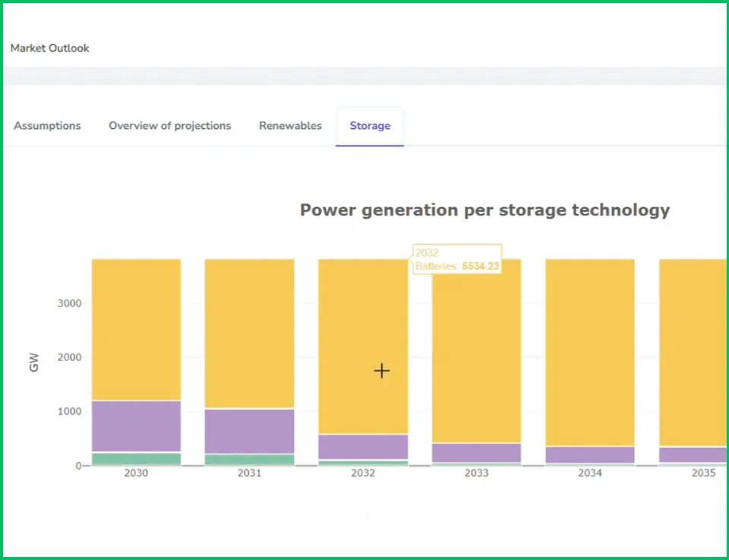This screenshot has height=560, width=729.
Task: Click the green bar segment for 2031
Action: point(250,459)
